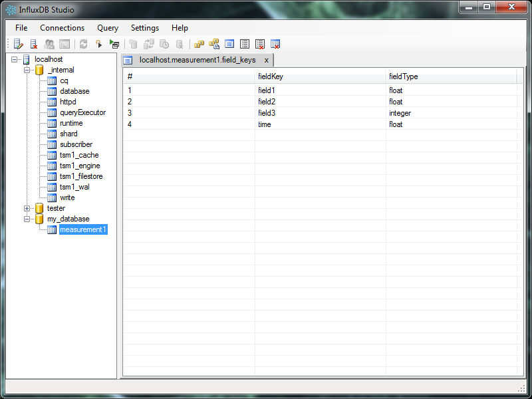
Task: Click the greyed-out create database icon
Action: [x=134, y=44]
